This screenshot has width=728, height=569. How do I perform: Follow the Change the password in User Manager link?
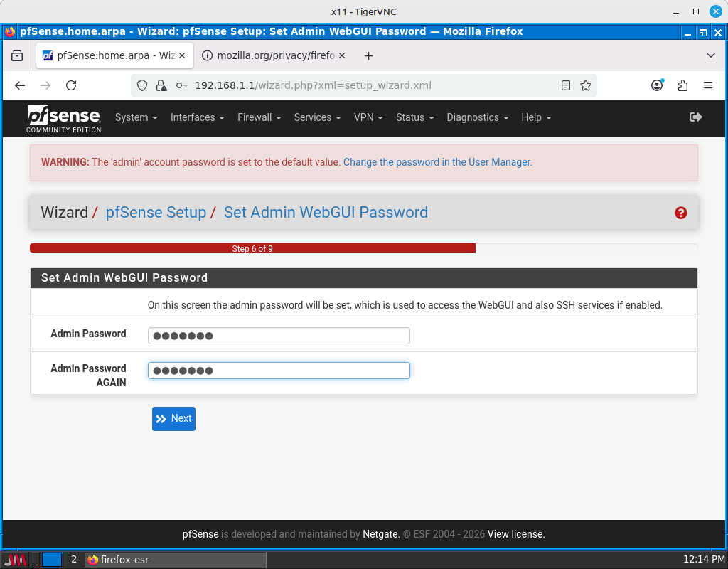437,162
